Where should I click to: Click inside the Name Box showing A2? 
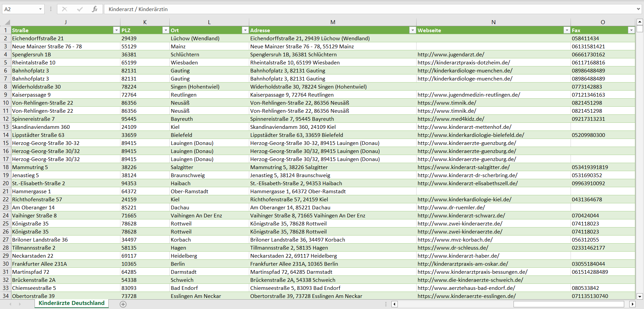tap(20, 9)
